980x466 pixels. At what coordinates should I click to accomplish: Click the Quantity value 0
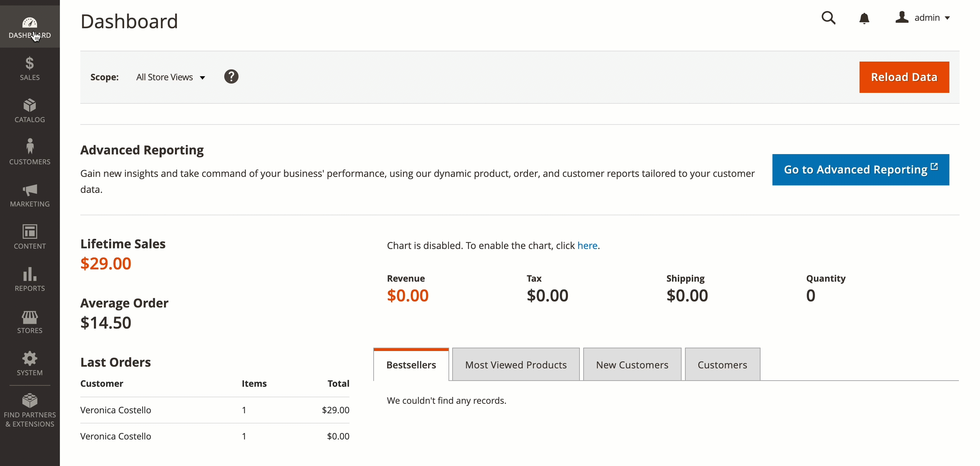pyautogui.click(x=810, y=296)
